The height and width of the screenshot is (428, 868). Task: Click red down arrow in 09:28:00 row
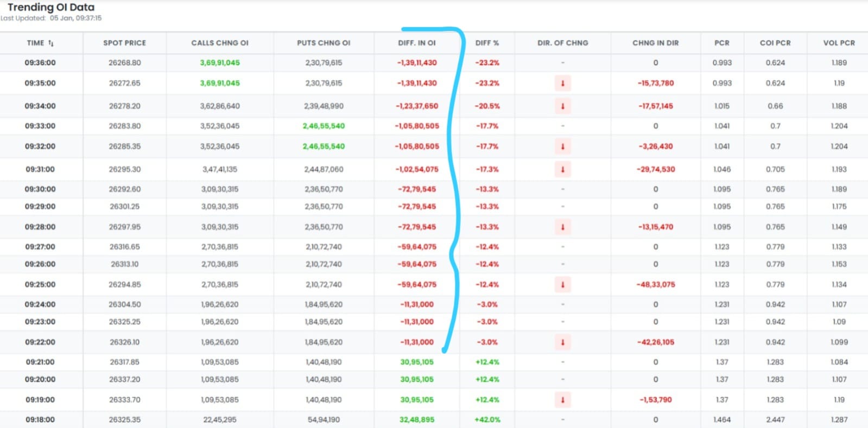(x=562, y=227)
